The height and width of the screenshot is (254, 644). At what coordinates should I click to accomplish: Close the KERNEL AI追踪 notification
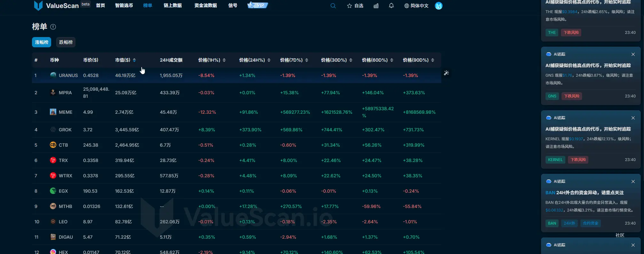tap(633, 118)
